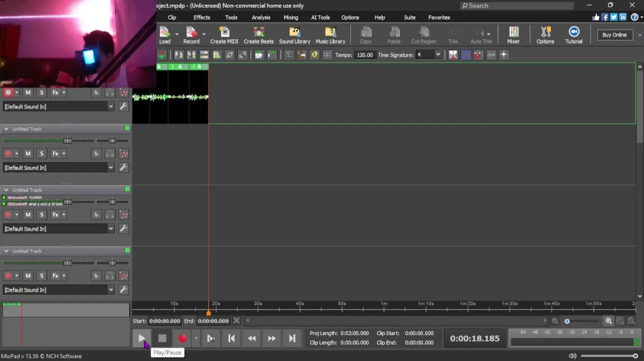644x361 pixels.
Task: Open the Tools menu
Action: pos(231,18)
